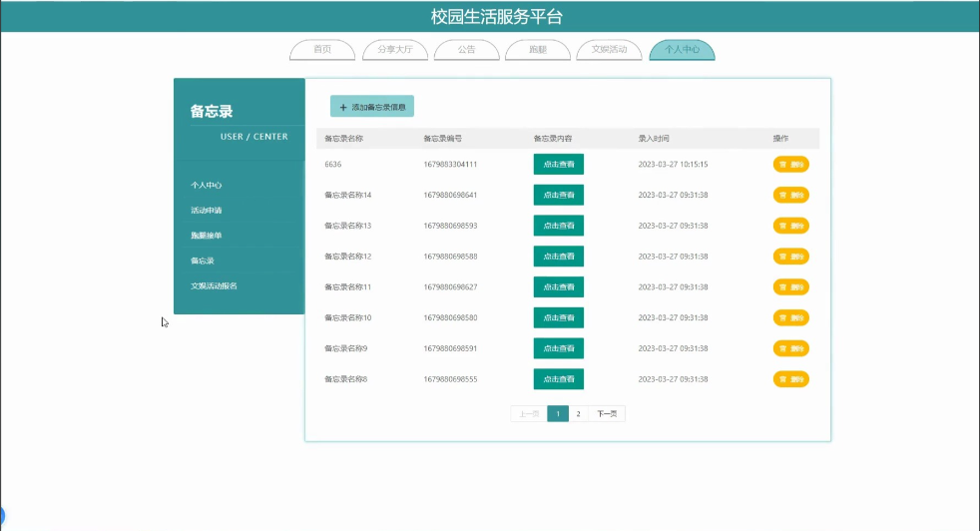
Task: Click name cell 6636
Action: tap(333, 164)
